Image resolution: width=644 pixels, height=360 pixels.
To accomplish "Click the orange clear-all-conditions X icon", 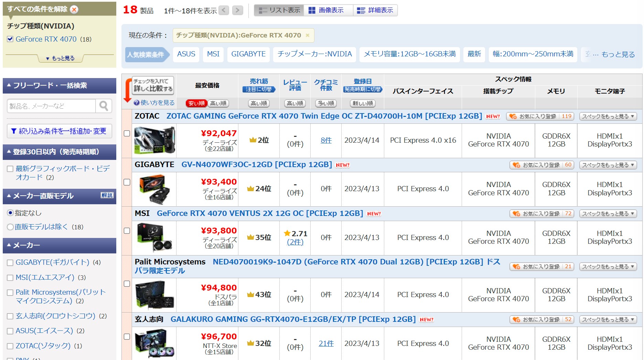I will [74, 9].
